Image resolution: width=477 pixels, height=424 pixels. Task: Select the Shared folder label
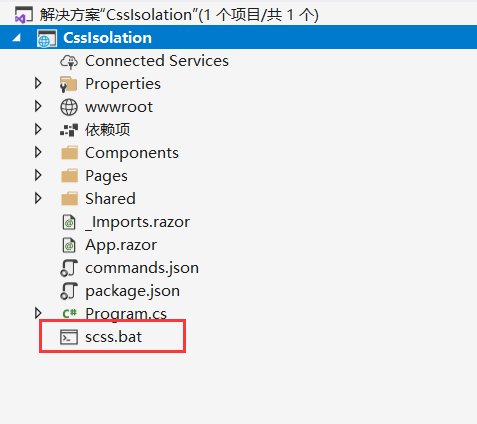110,199
